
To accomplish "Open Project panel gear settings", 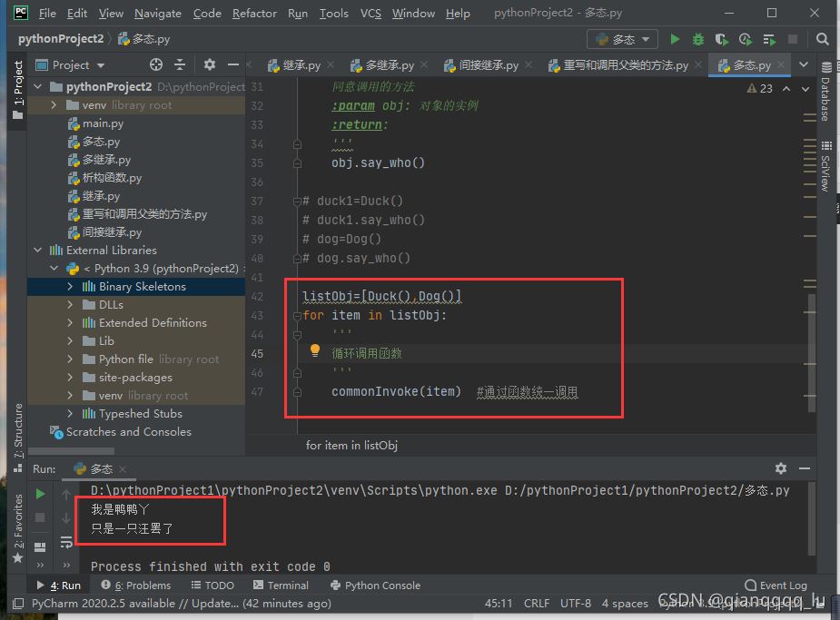I will tap(210, 64).
